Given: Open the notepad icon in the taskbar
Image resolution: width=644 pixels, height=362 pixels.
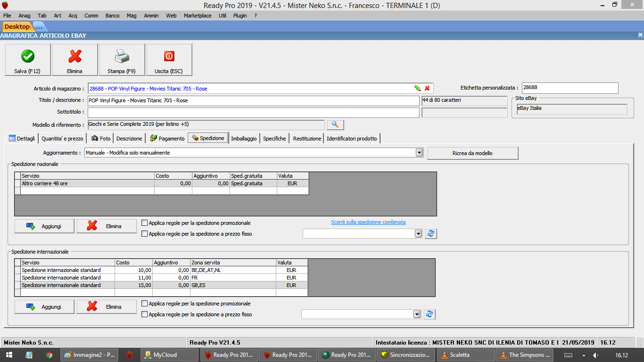Looking at the screenshot, I should pyautogui.click(x=29, y=355).
